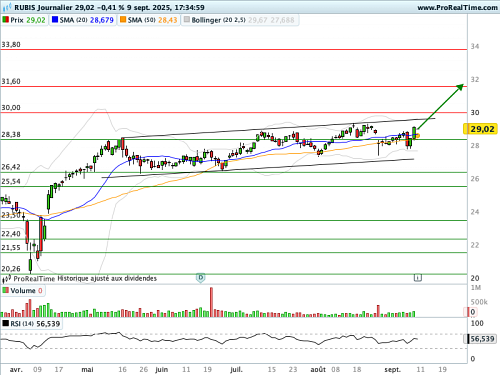Click the red-green Prix candle icon
This screenshot has height=375, width=500.
[6, 20]
